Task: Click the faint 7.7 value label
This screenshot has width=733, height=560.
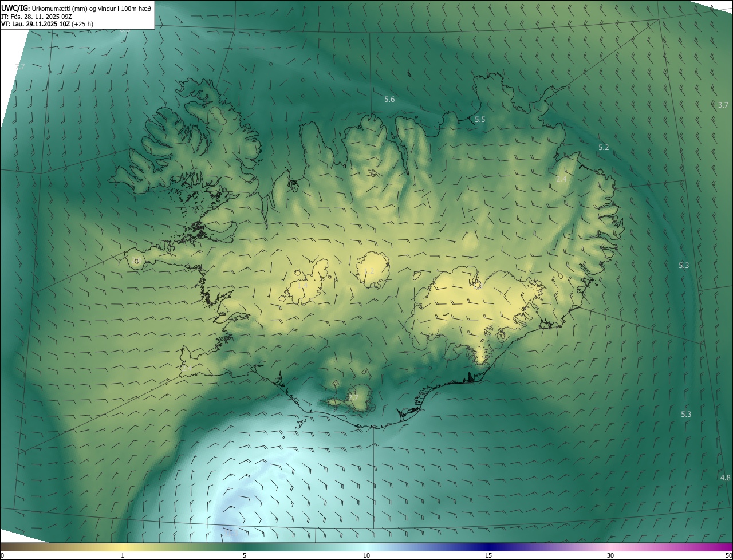Action: click(x=20, y=67)
